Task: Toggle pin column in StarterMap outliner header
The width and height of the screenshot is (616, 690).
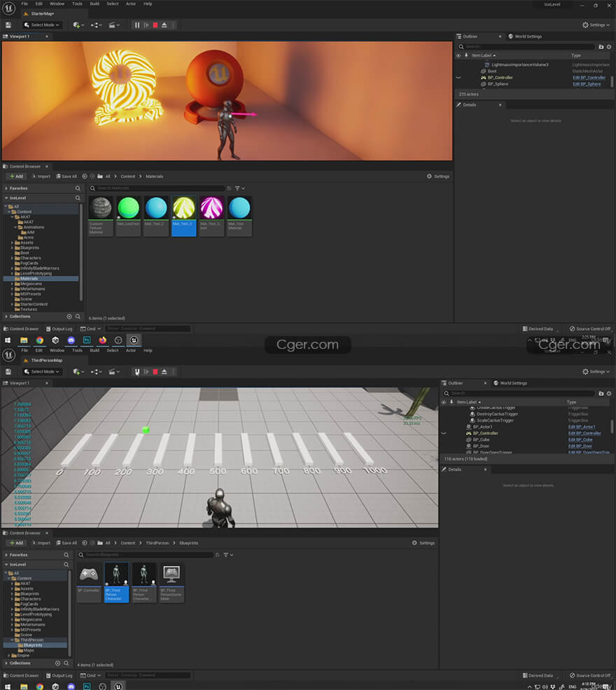Action: coord(466,55)
